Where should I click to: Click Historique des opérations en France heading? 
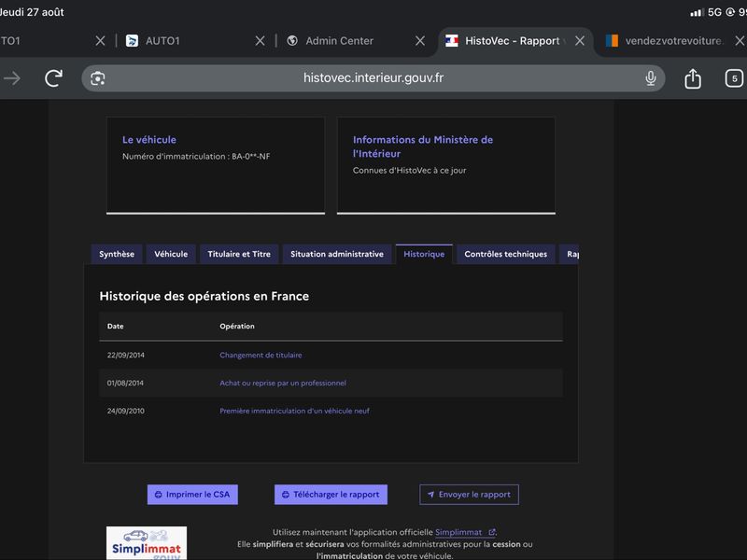(x=204, y=296)
